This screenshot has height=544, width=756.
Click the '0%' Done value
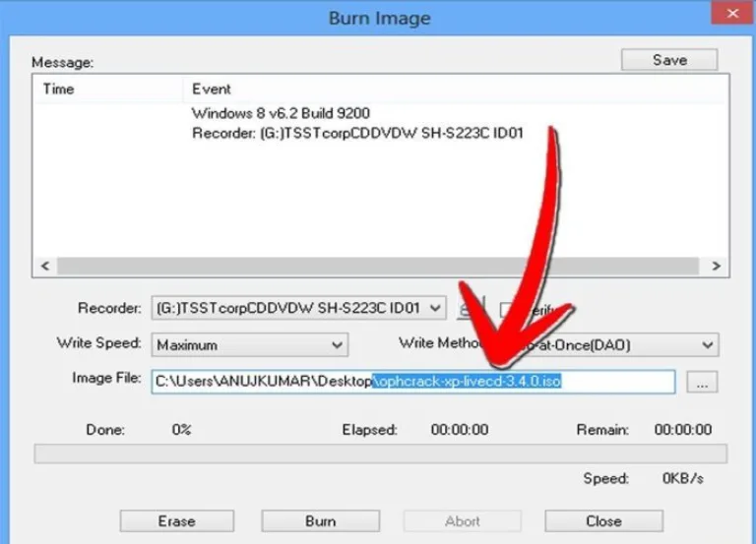point(182,429)
